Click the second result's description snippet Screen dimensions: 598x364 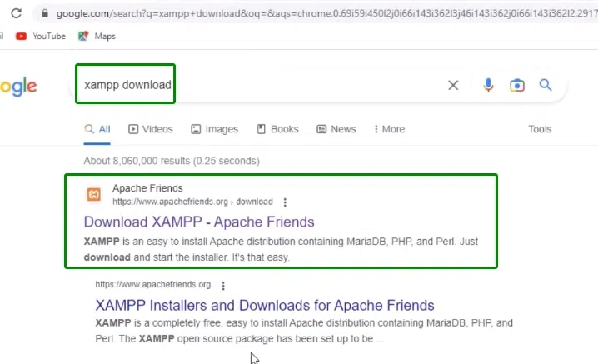(304, 331)
